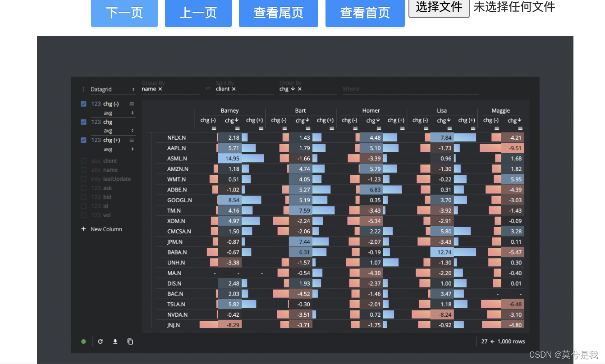Click the hamburger handle for sidebar chg (+)

[132, 140]
